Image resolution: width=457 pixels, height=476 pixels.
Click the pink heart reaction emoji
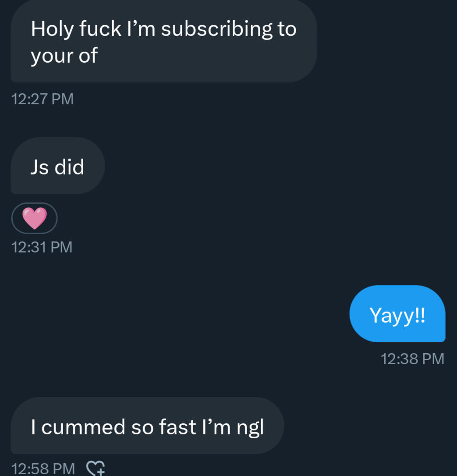[34, 218]
